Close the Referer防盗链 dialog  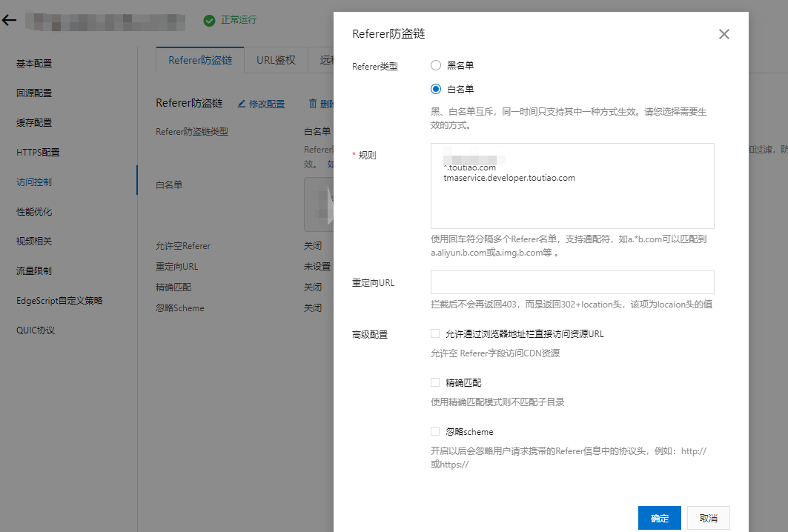[724, 34]
